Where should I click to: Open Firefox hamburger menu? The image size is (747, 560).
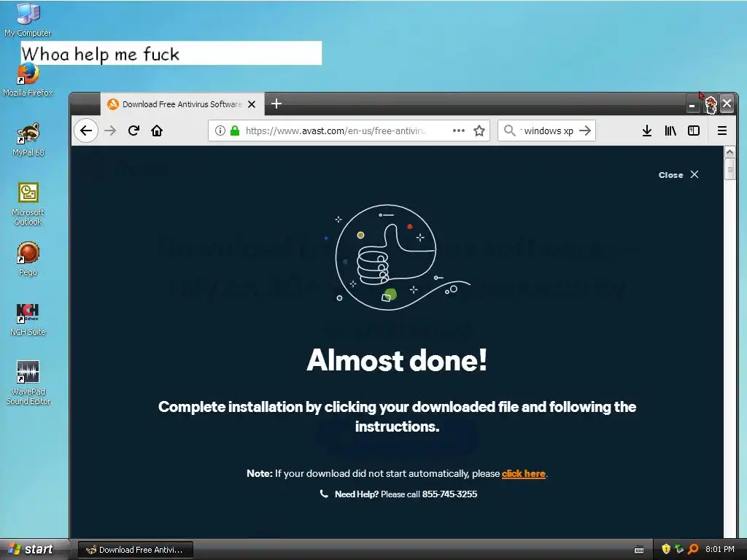click(x=722, y=131)
